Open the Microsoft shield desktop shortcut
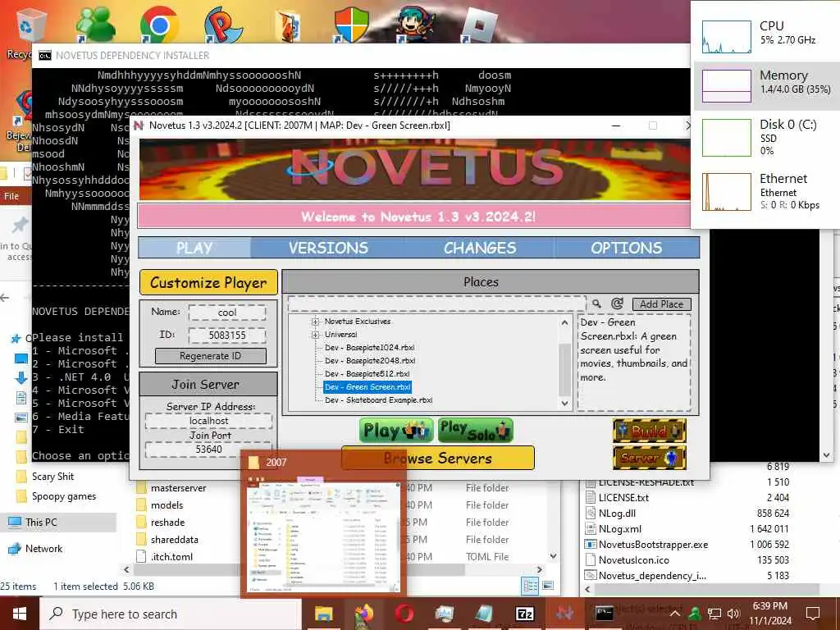The height and width of the screenshot is (630, 840). (351, 24)
